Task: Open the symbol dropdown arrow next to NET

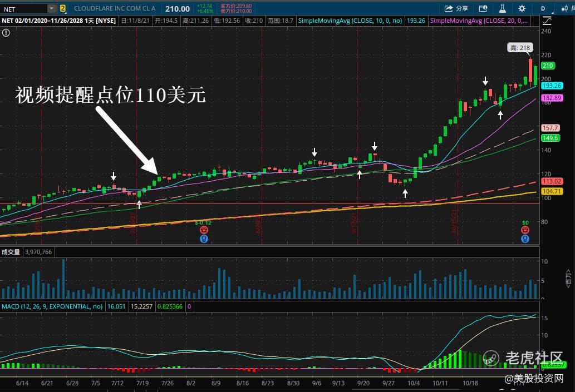Action: click(52, 9)
